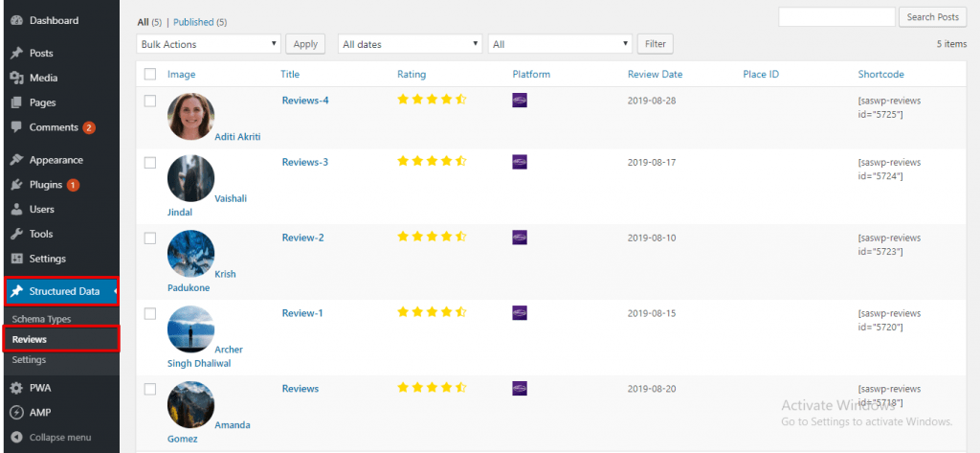Tick the select-all checkbox in table header
980x453 pixels.
point(150,74)
